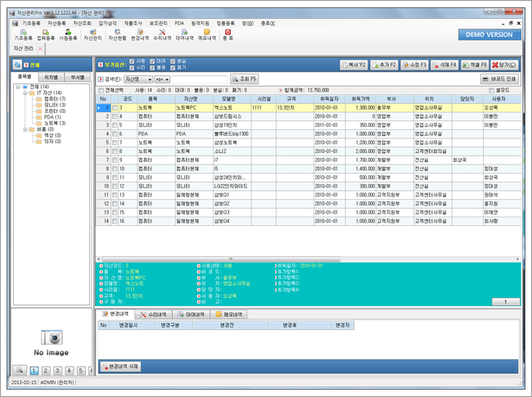Screen dimensions: 532x397
Task: Toggle the 수리 view option checkbox
Action: coord(132,67)
